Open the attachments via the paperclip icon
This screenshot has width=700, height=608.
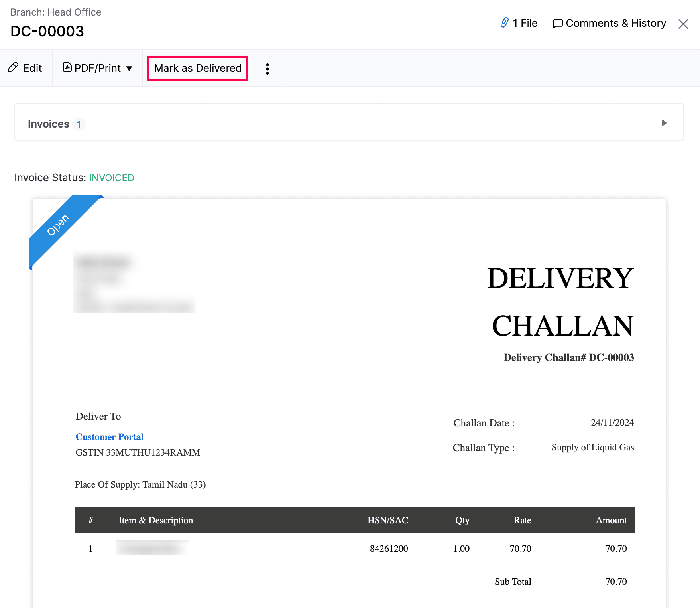point(504,23)
